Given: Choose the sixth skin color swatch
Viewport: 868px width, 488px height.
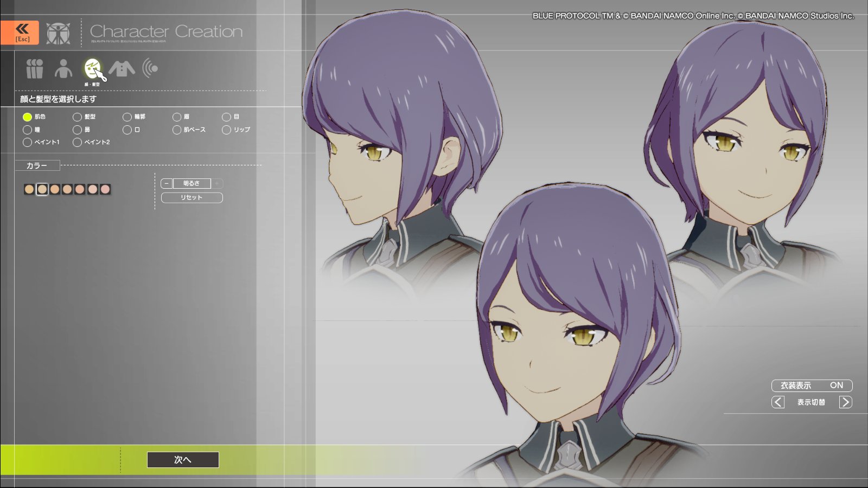Looking at the screenshot, I should pos(93,189).
